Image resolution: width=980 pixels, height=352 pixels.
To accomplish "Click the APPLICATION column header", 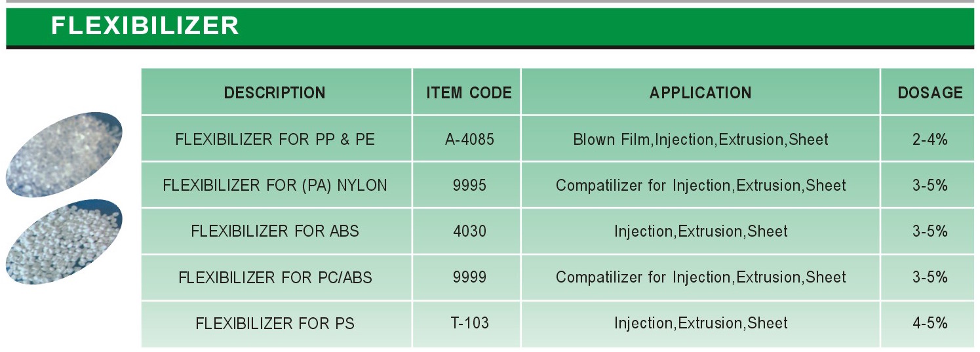I will (x=701, y=92).
